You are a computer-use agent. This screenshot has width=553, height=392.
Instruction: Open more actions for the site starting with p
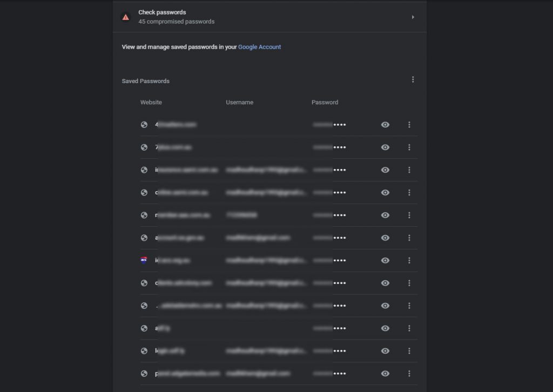click(x=409, y=373)
